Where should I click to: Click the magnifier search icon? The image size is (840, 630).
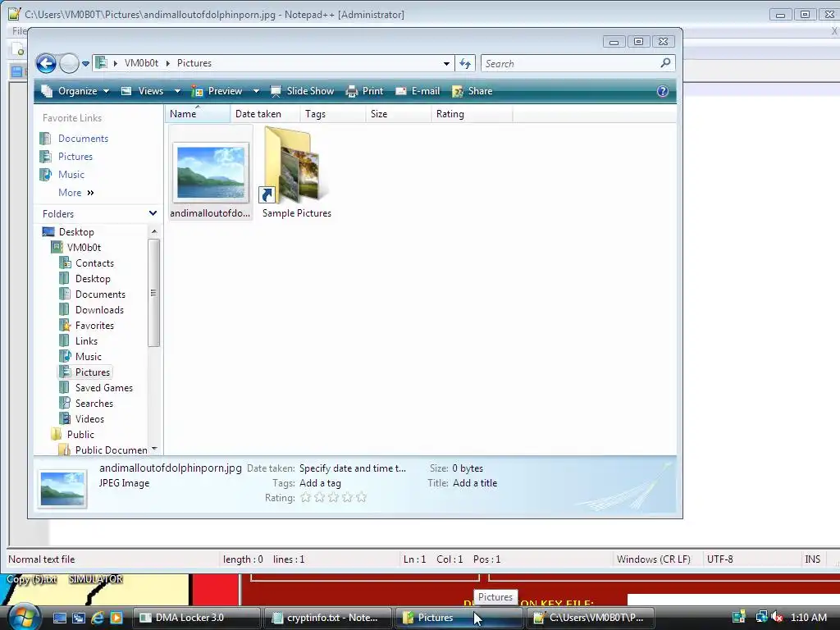665,63
